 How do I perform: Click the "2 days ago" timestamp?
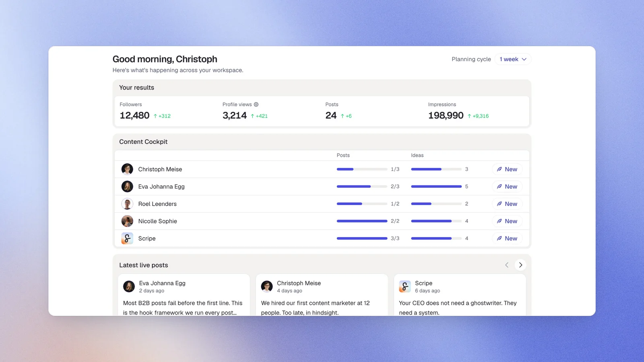pos(152,291)
